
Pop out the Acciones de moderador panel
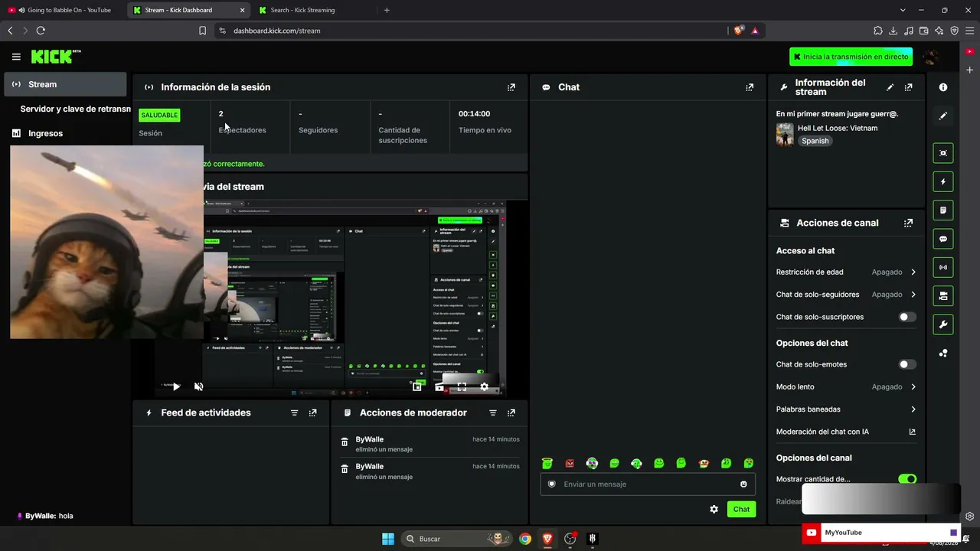[511, 413]
